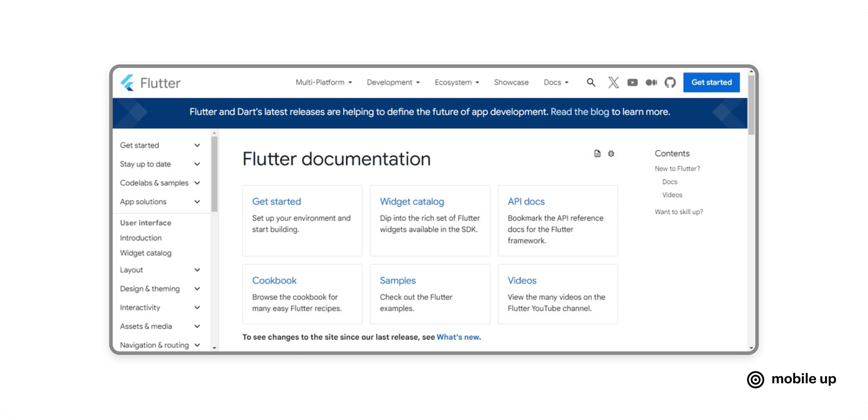868x420 pixels.
Task: Open the Multi-Platform dropdown menu
Action: pos(323,83)
